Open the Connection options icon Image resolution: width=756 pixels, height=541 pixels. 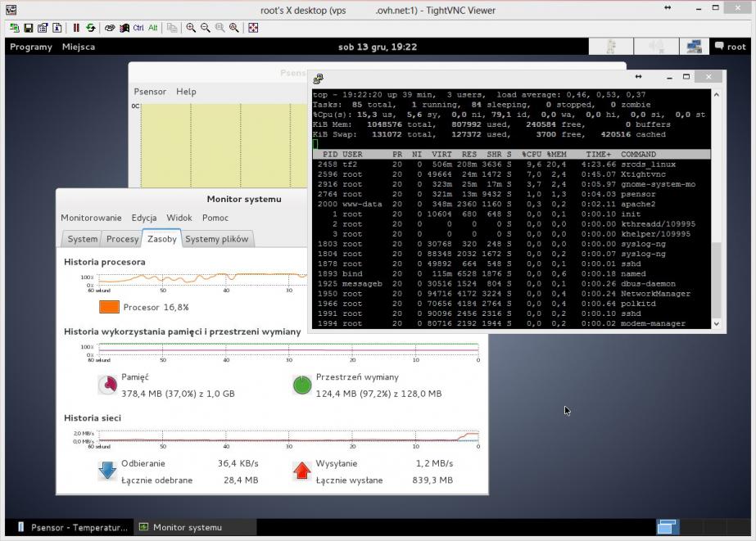coord(43,28)
